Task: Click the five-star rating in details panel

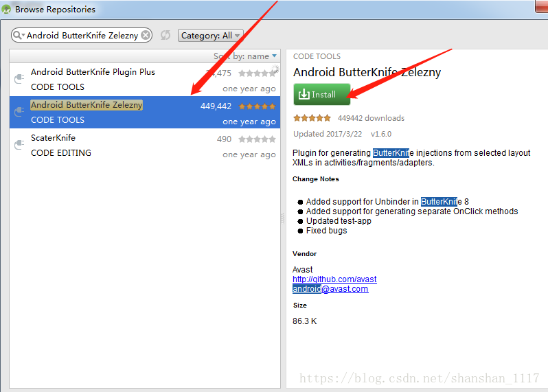Action: point(312,118)
